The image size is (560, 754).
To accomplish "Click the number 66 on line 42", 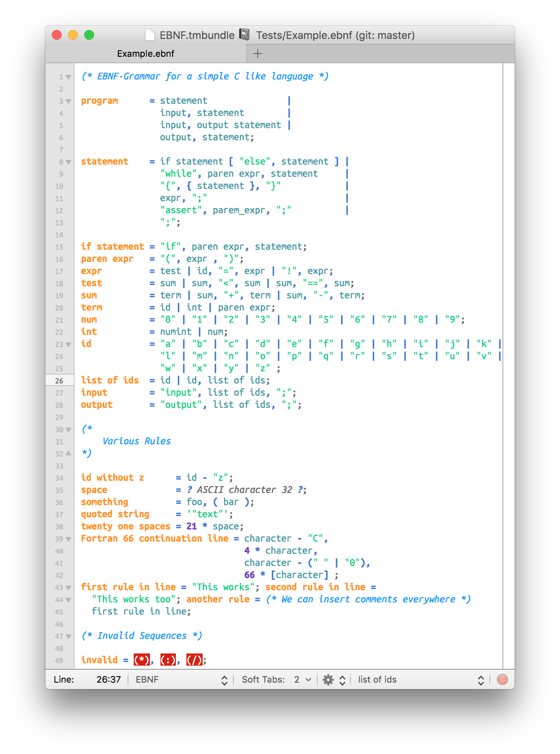I will 250,575.
